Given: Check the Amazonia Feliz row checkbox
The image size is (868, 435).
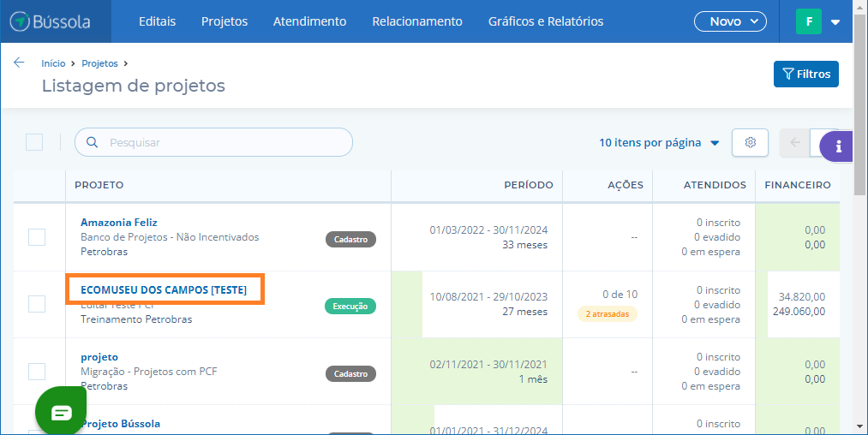Looking at the screenshot, I should pyautogui.click(x=37, y=237).
